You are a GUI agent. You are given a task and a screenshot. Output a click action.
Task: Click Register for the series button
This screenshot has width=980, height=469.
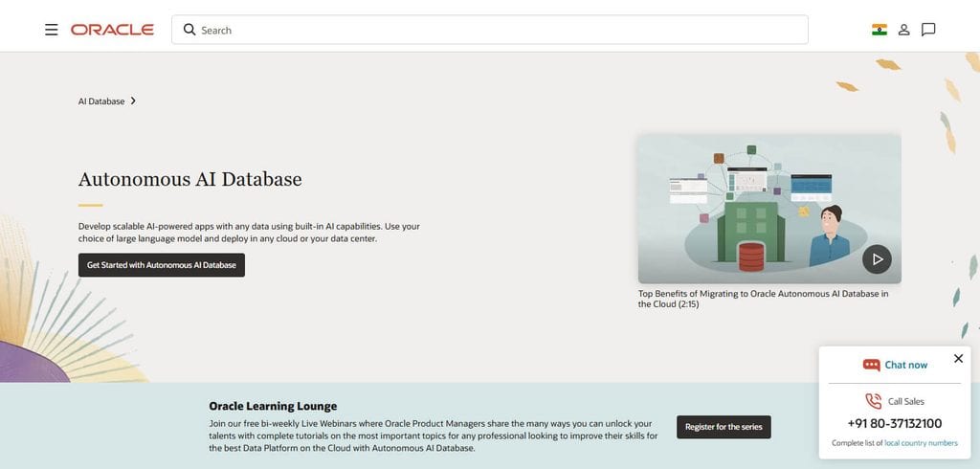tap(724, 427)
